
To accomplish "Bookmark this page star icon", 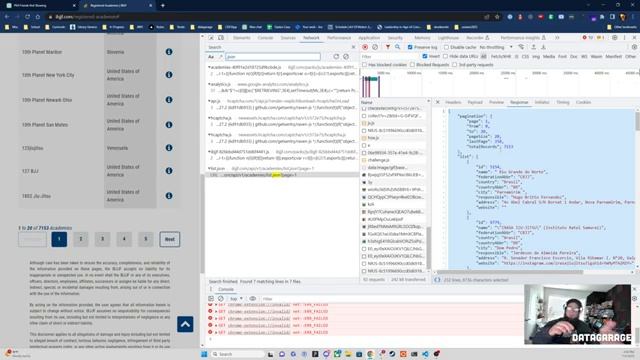I will click(497, 17).
